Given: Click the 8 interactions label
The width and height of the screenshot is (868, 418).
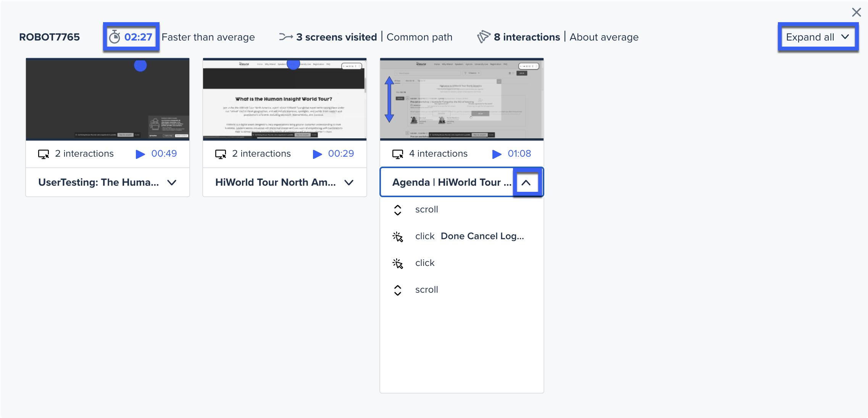Looking at the screenshot, I should click(527, 37).
